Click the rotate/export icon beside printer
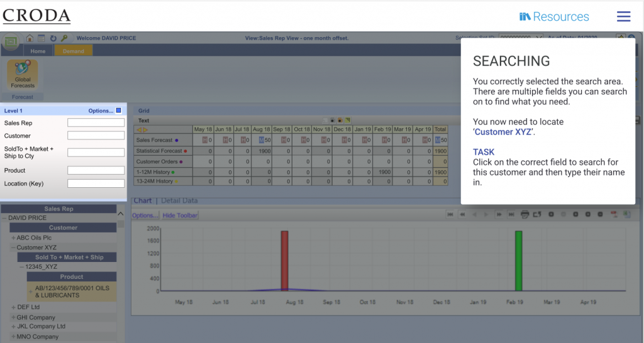This screenshot has width=644, height=343. point(537,214)
